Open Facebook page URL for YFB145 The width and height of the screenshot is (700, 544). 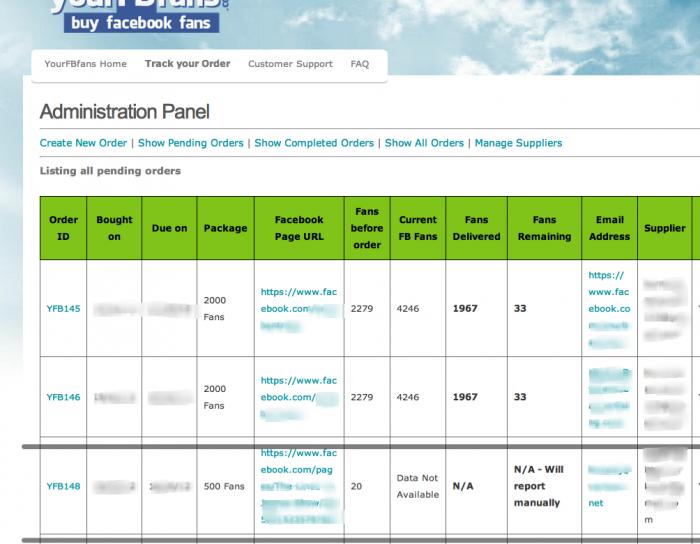point(299,308)
